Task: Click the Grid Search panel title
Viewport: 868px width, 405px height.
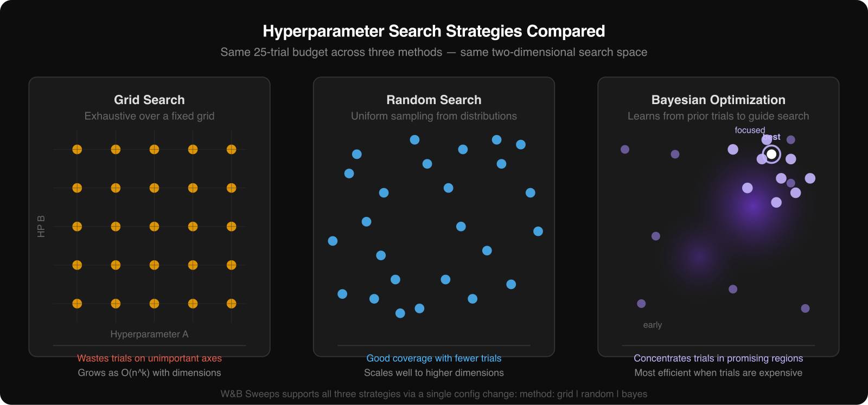Action: (149, 100)
